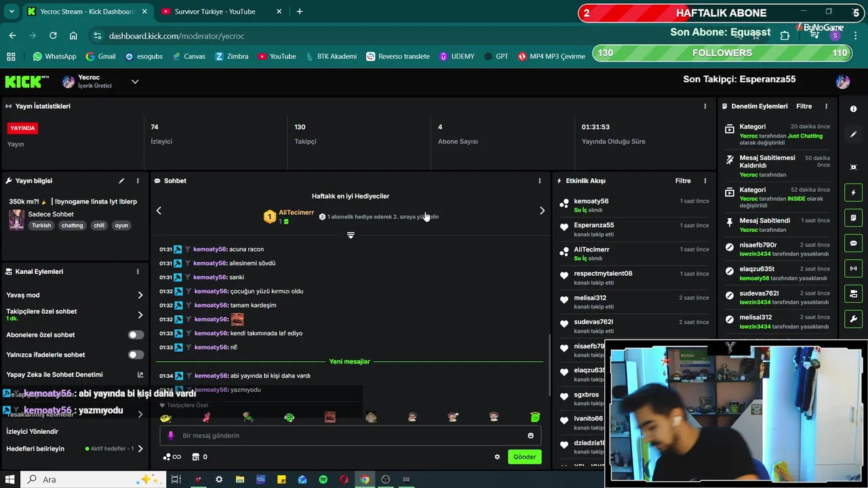Image resolution: width=868 pixels, height=488 pixels.
Task: Click kemoaty56 username in activity feed
Action: tap(591, 201)
